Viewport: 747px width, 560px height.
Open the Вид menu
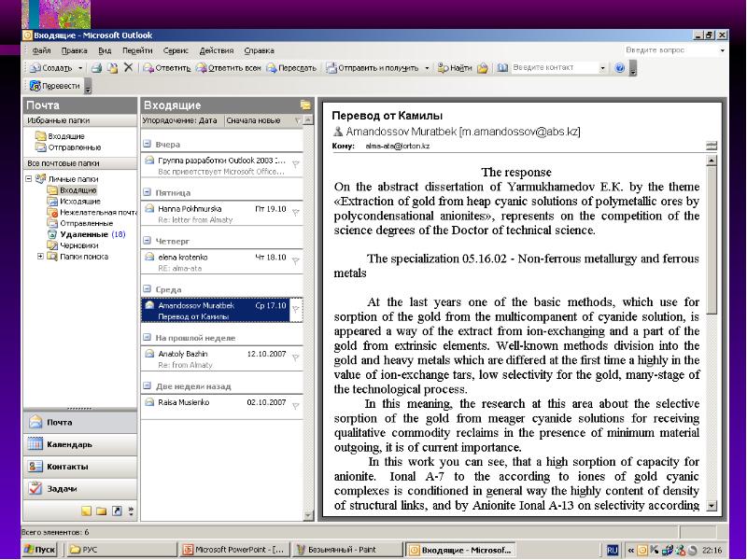tap(105, 50)
